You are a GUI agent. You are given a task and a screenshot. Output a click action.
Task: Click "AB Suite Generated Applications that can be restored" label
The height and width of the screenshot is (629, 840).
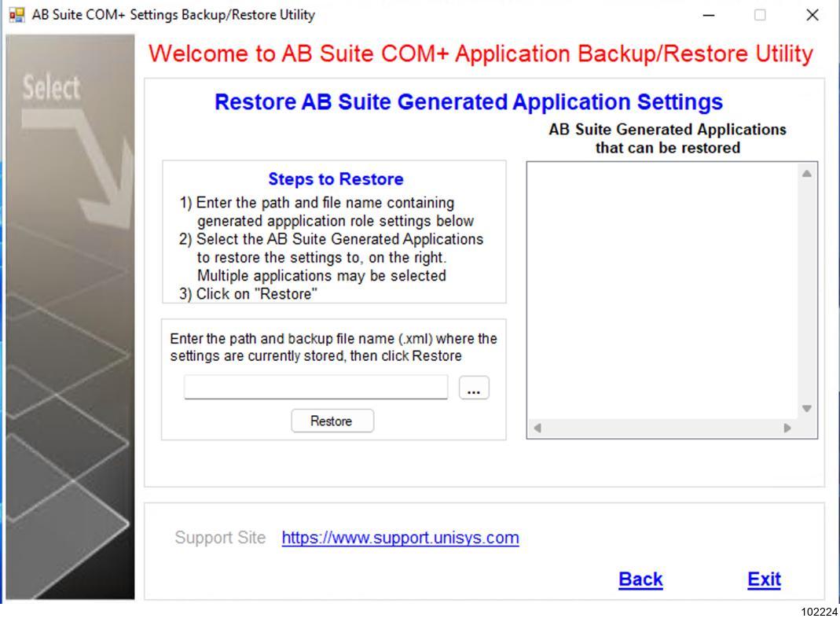coord(667,138)
